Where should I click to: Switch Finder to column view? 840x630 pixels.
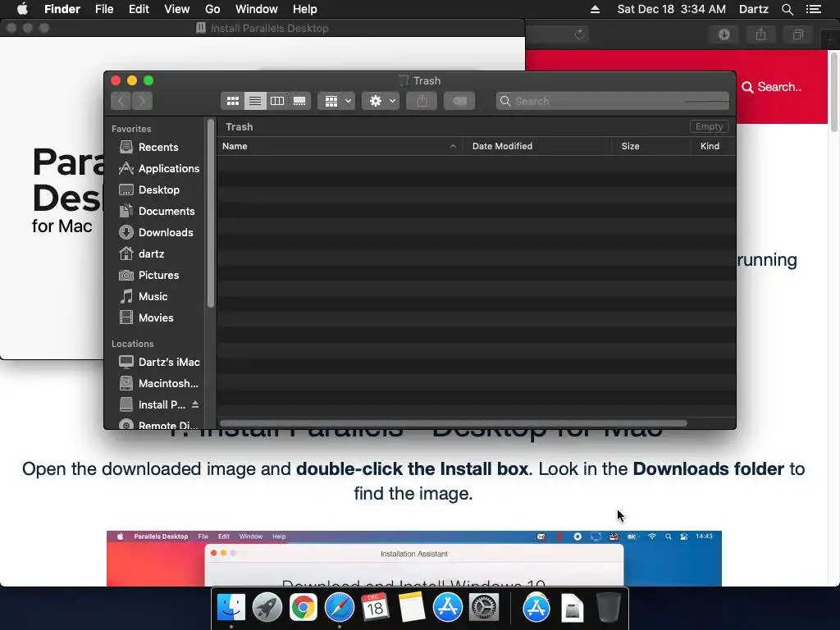277,101
